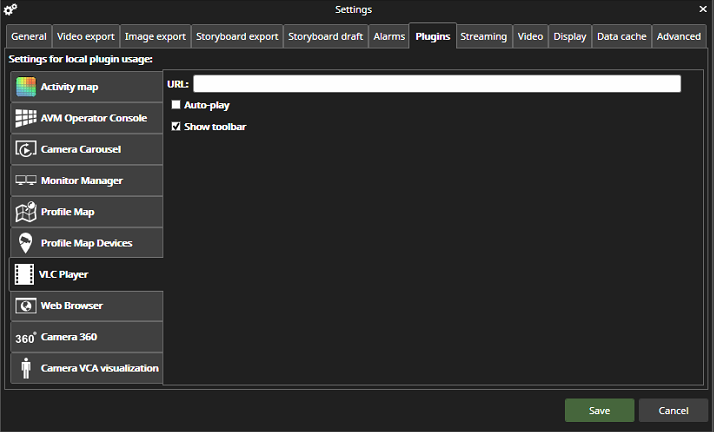714x432 pixels.
Task: Select the Camera 360 label
Action: (x=69, y=337)
